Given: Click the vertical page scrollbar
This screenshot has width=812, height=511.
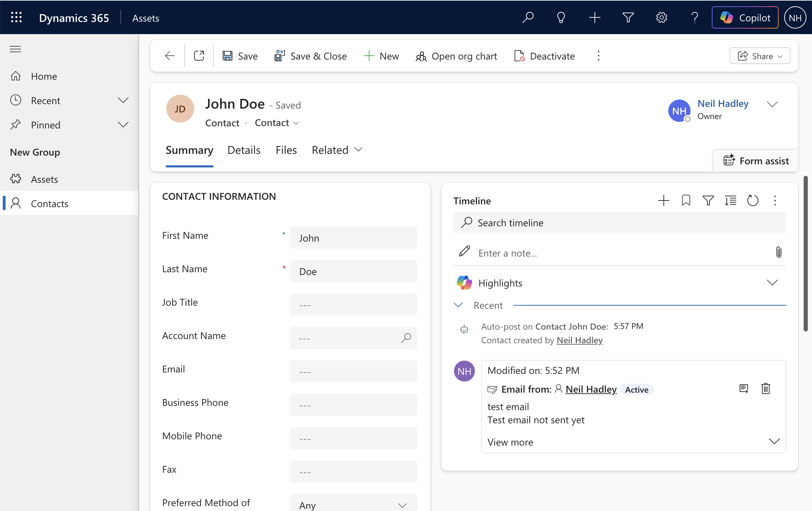Looking at the screenshot, I should pyautogui.click(x=806, y=254).
